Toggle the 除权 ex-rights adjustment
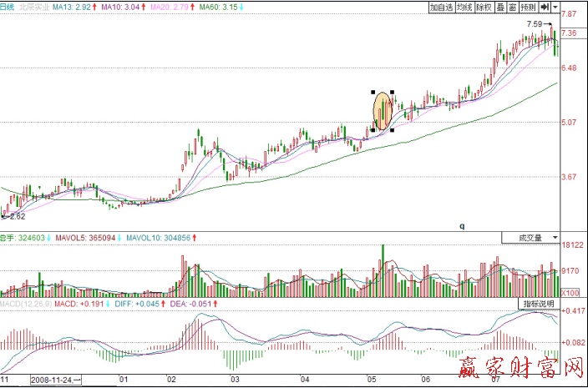 coord(484,7)
